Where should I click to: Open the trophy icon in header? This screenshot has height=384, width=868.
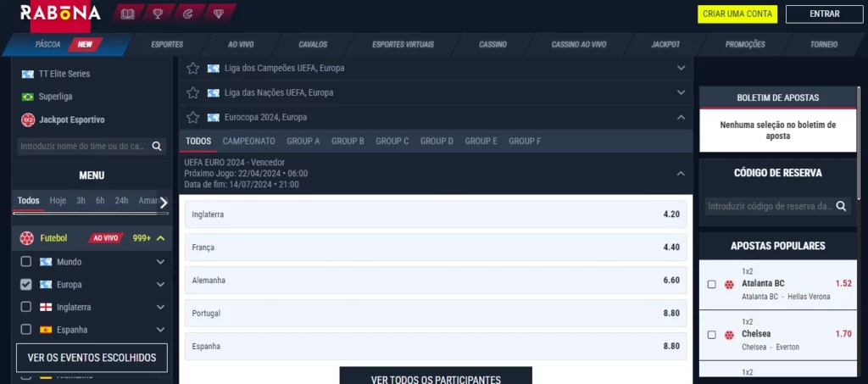pos(158,14)
